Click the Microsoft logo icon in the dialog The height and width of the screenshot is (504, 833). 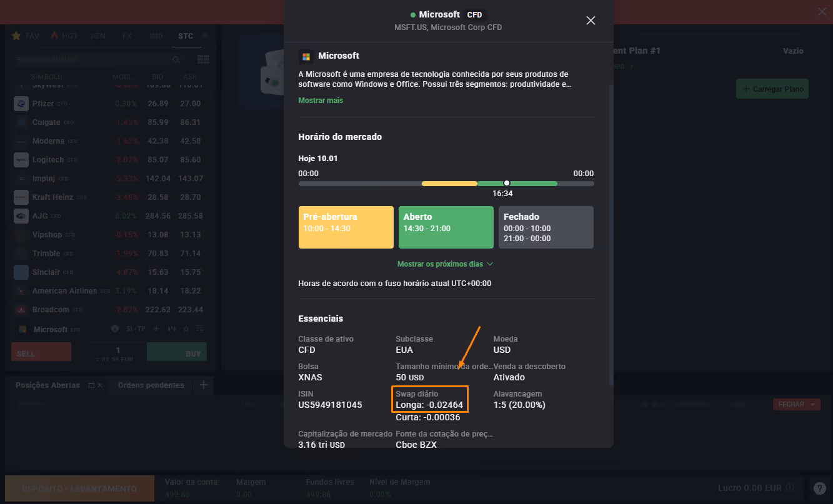[306, 56]
